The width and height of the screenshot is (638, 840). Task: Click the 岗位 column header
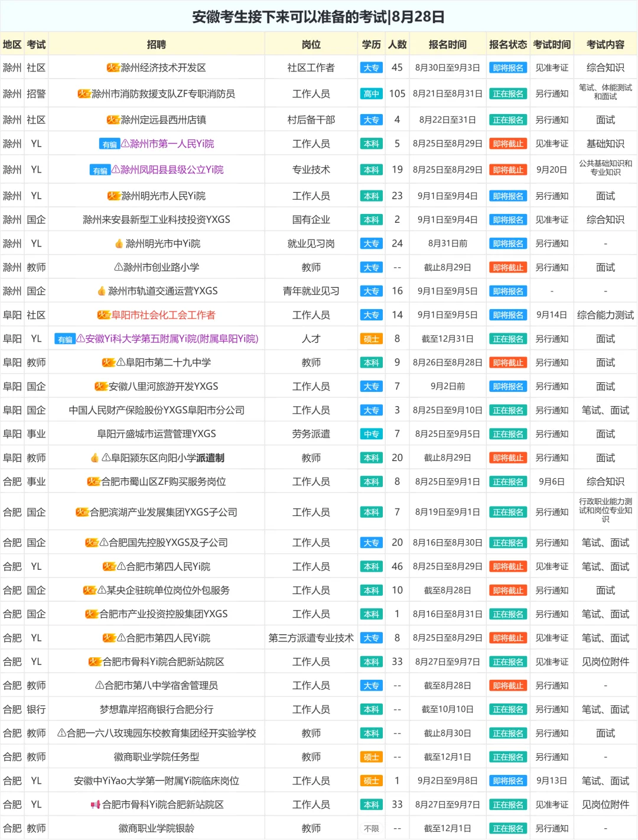[x=311, y=44]
